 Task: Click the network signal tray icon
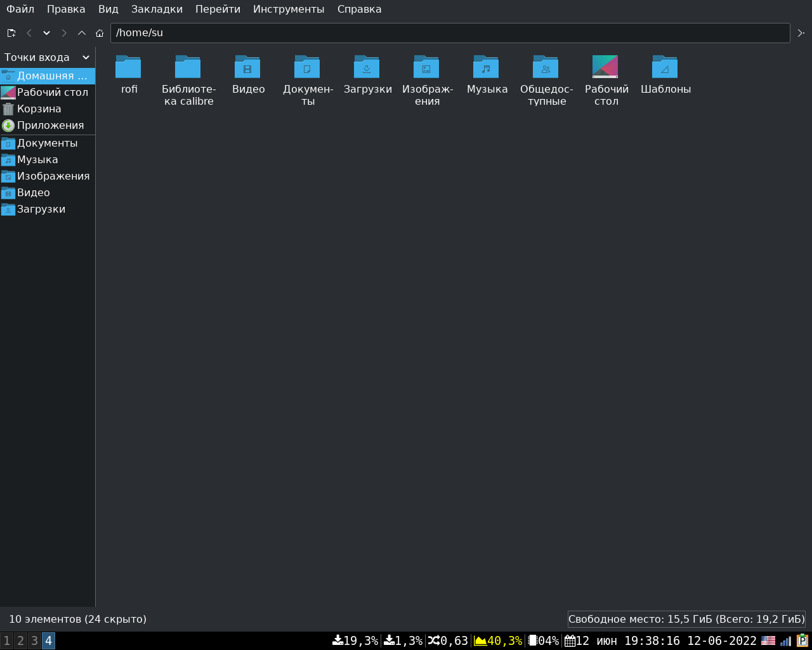786,641
